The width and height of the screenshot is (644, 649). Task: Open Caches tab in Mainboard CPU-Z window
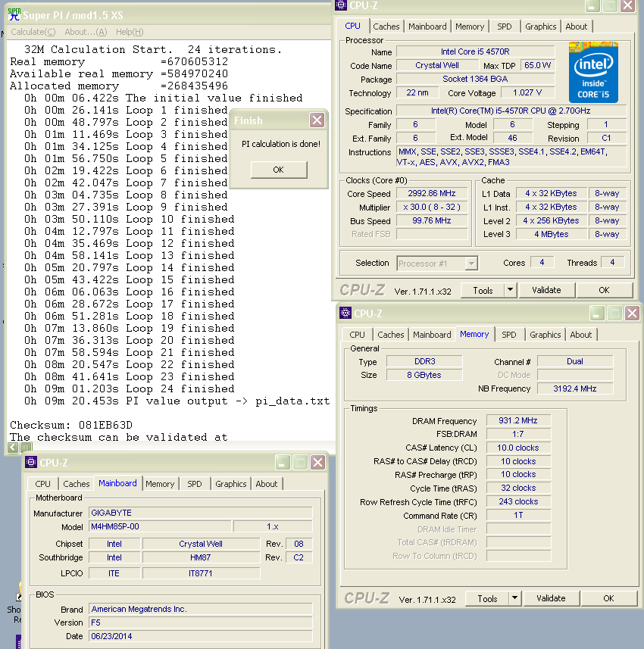[77, 484]
